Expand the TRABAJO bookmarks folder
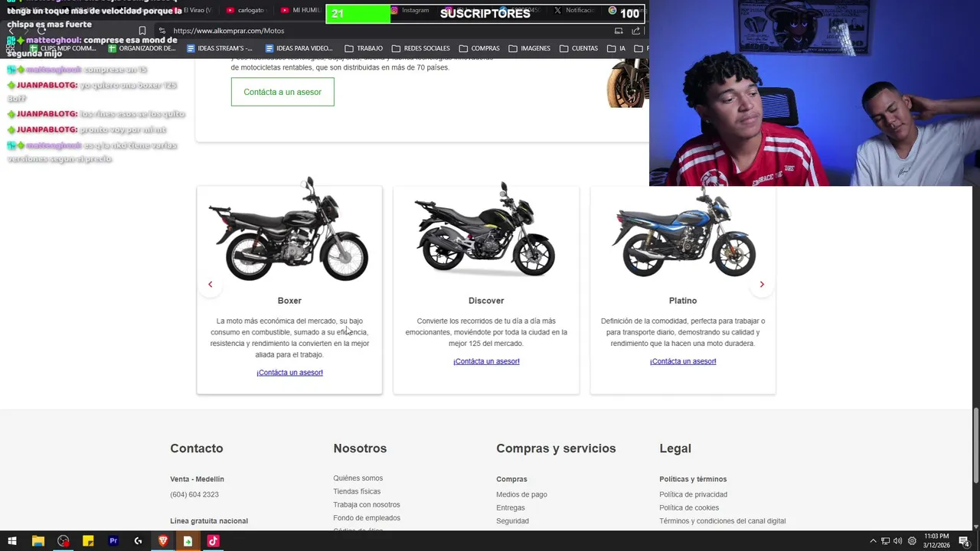Viewport: 980px width, 551px height. (364, 48)
